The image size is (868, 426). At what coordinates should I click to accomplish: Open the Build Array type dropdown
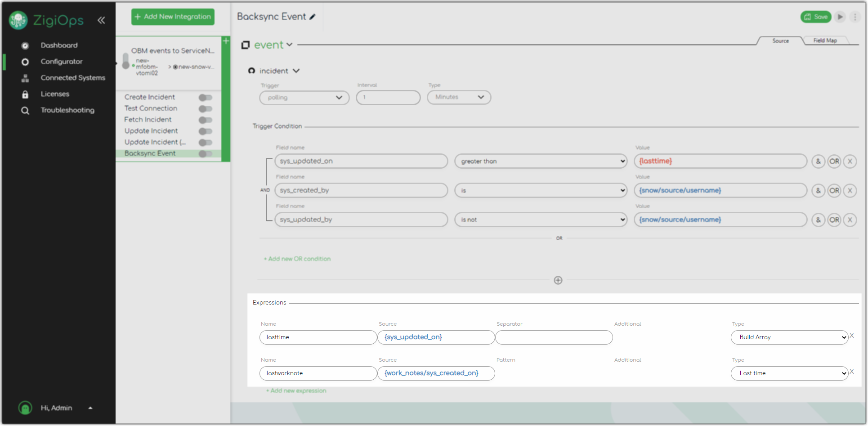tap(789, 337)
